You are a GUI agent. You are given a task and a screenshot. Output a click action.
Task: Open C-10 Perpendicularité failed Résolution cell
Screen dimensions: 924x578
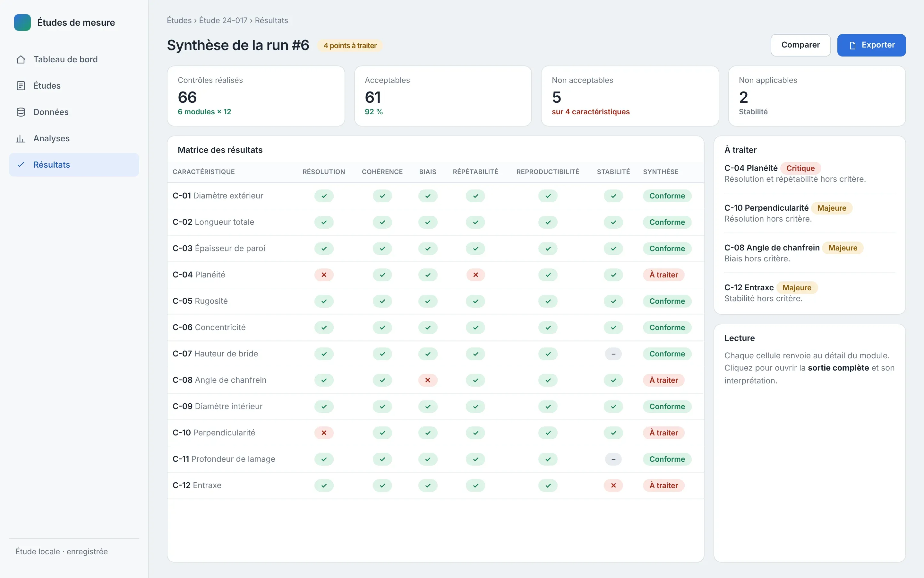324,433
